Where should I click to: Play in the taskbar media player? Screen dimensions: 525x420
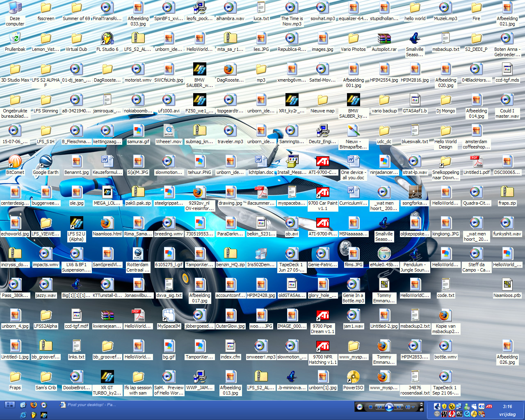click(x=389, y=407)
